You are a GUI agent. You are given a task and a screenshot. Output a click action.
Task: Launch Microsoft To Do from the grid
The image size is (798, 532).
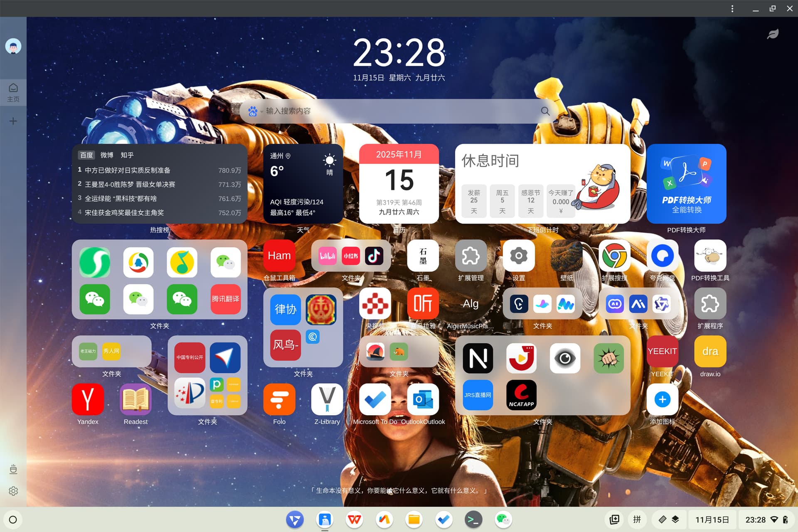tap(375, 399)
